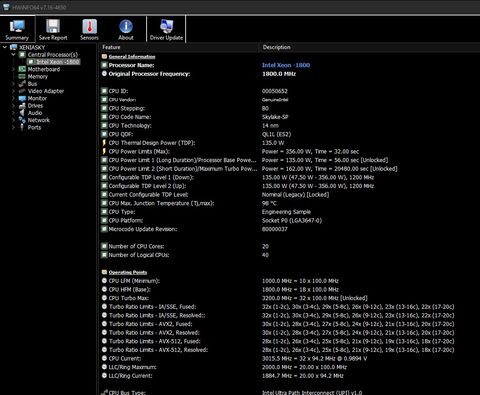The height and width of the screenshot is (395, 480).
Task: Select Current Configurable TDP Level row
Action: tap(289, 195)
